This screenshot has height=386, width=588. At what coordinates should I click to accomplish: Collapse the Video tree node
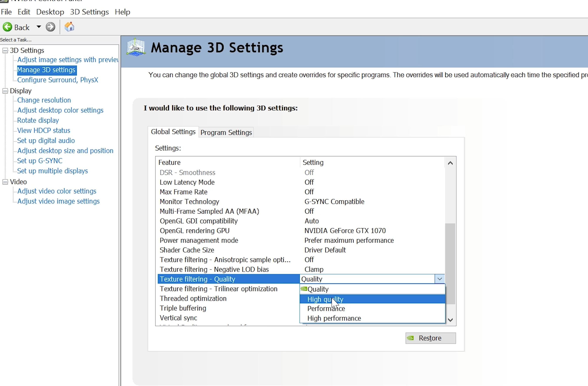[5, 182]
